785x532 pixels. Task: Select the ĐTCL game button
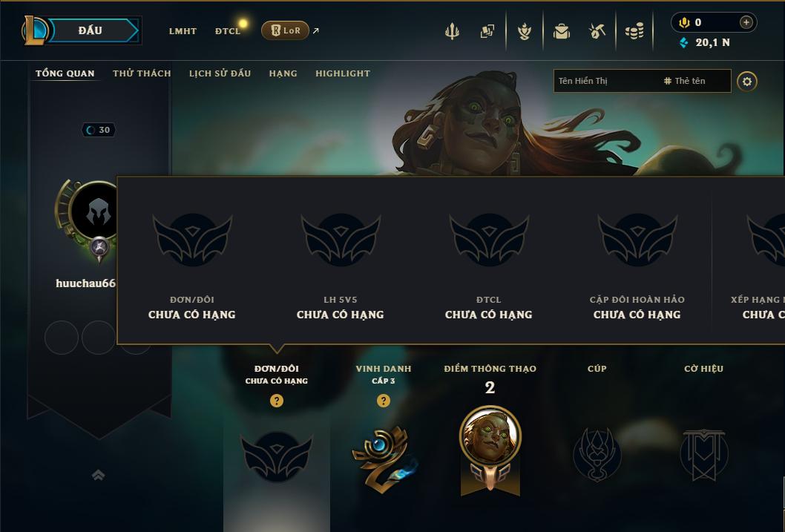(227, 31)
